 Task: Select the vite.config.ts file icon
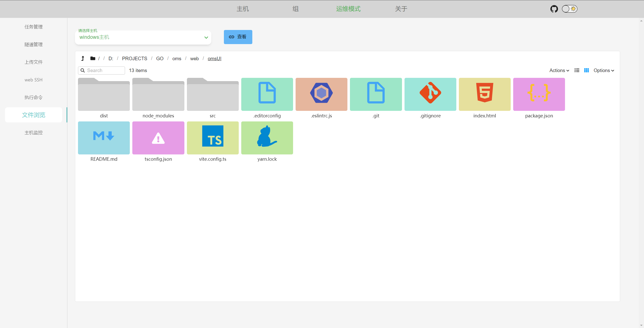(x=213, y=138)
